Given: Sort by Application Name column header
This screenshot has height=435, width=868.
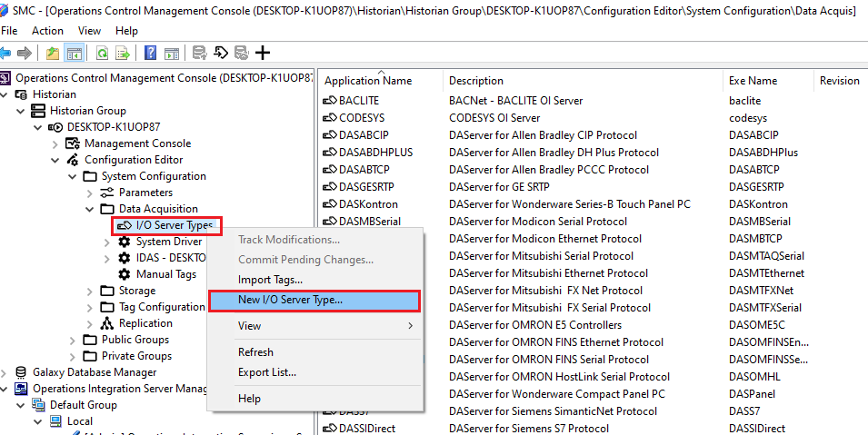Looking at the screenshot, I should (x=381, y=81).
